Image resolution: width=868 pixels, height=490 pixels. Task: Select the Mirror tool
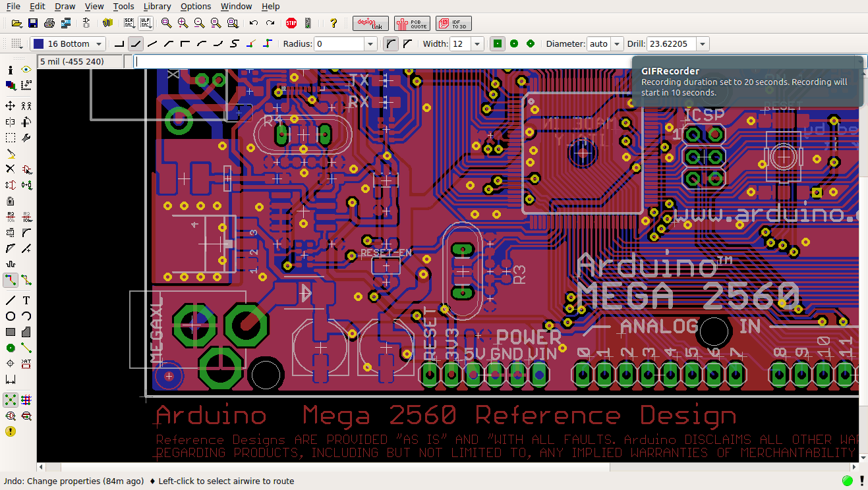(x=11, y=122)
